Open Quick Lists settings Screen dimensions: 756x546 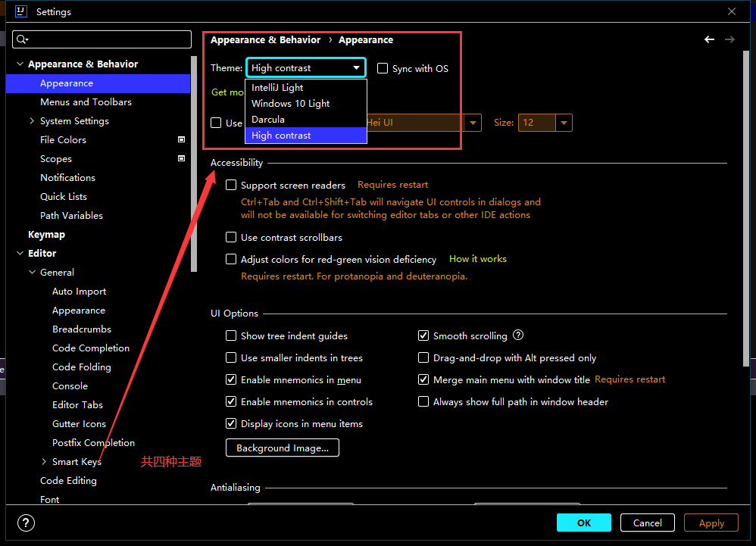tap(64, 197)
